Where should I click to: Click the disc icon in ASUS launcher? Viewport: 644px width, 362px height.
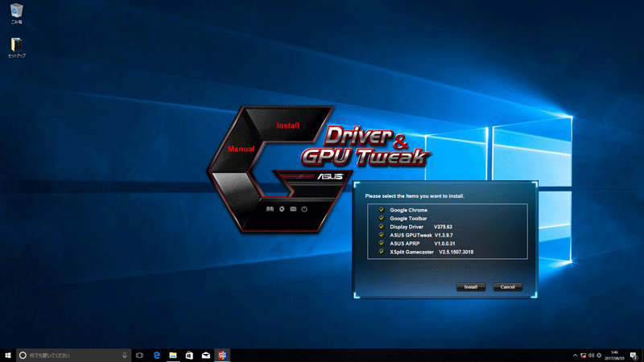click(282, 209)
